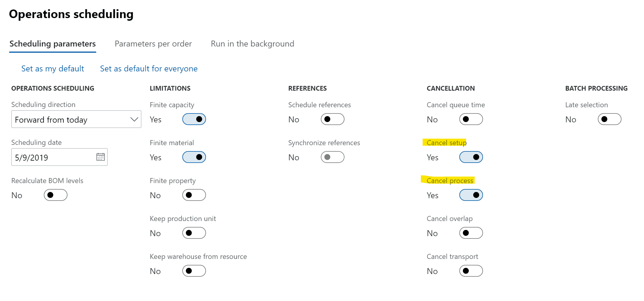The height and width of the screenshot is (301, 644).
Task: Toggle Recalculate BOM levels on
Action: tap(56, 195)
